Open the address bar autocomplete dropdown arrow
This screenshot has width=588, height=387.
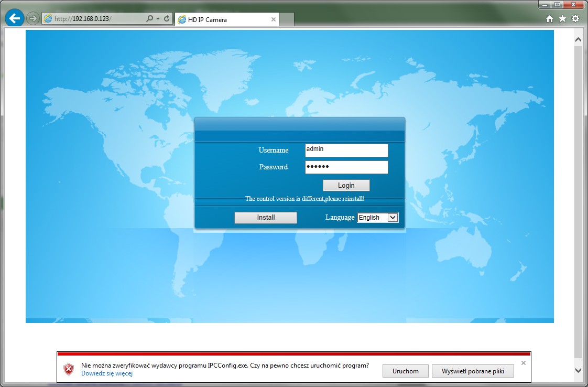pyautogui.click(x=158, y=18)
